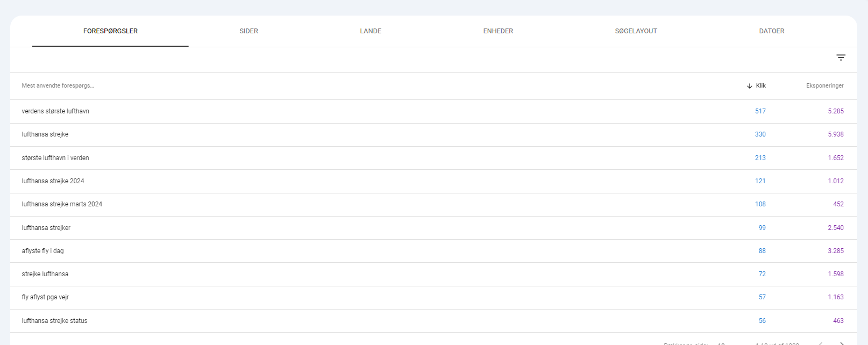
Task: Open the table filter icon
Action: coord(841,57)
